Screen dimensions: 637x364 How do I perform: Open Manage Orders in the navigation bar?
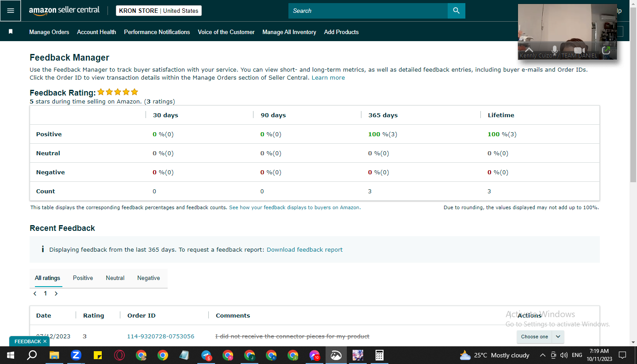click(x=49, y=32)
